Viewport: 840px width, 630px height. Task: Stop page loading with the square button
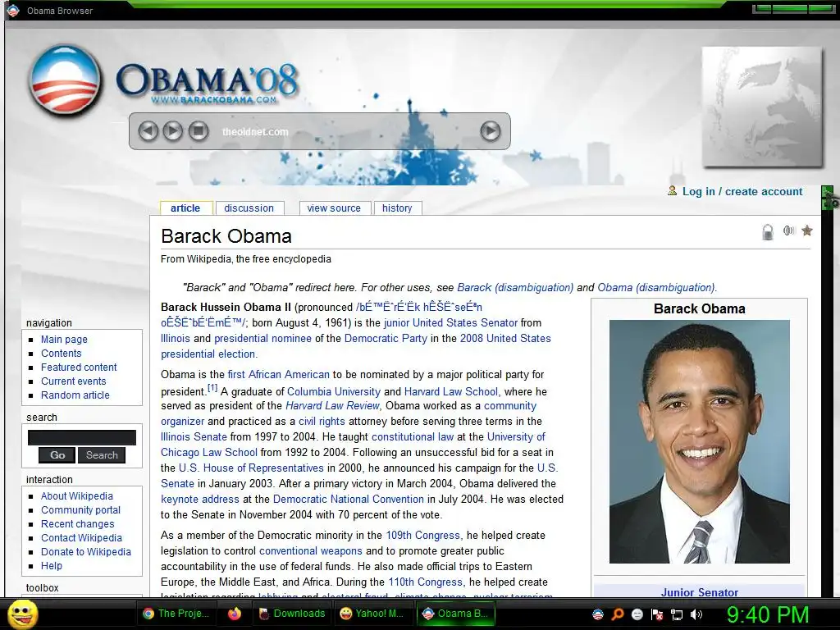(199, 130)
